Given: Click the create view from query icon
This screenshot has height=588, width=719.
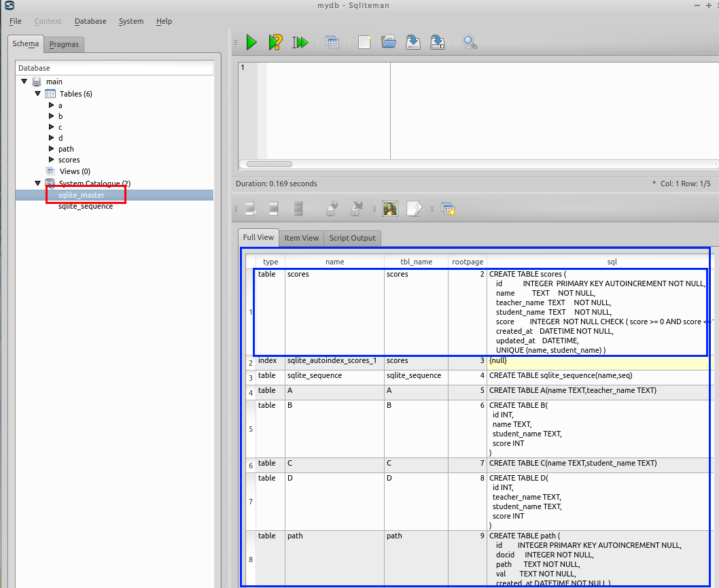Looking at the screenshot, I should point(447,209).
